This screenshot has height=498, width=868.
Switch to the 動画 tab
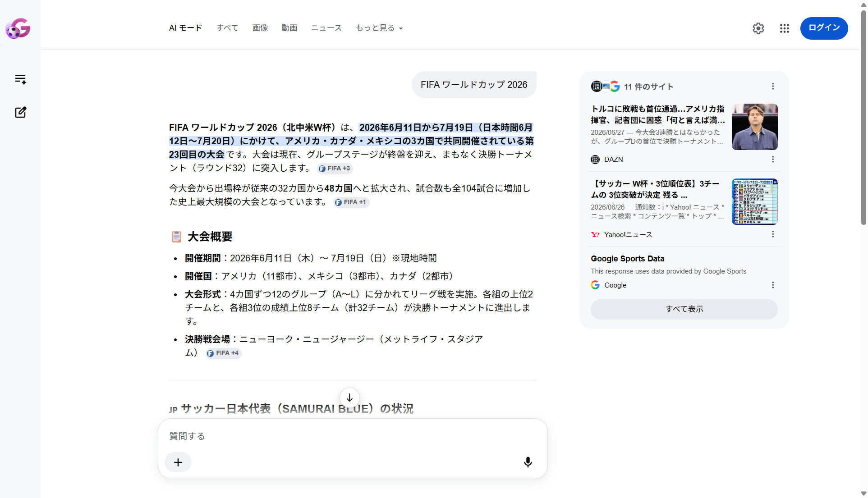289,28
